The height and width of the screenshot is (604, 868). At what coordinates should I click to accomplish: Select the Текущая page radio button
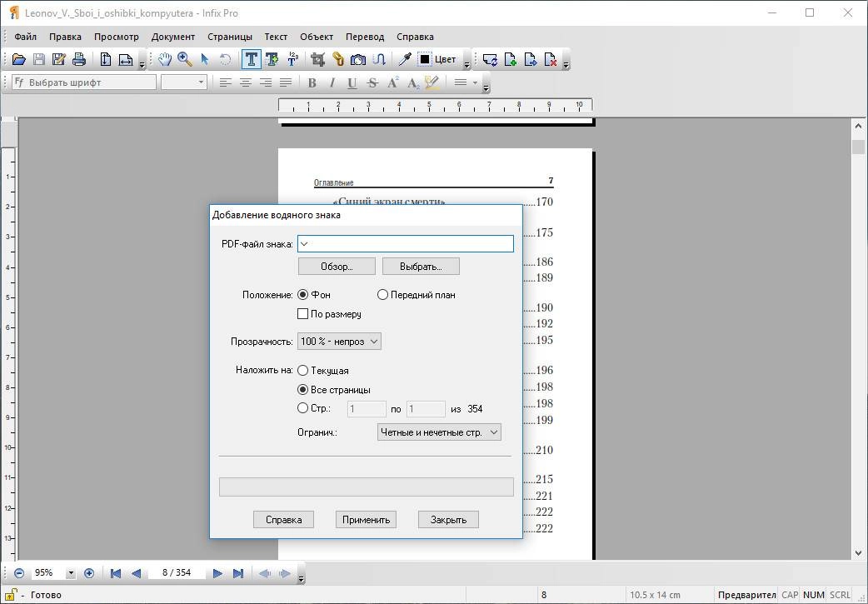coord(303,371)
